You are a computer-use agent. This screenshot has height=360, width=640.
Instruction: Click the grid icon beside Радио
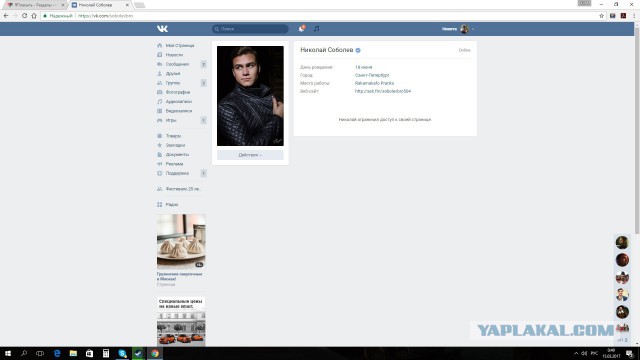click(160, 204)
